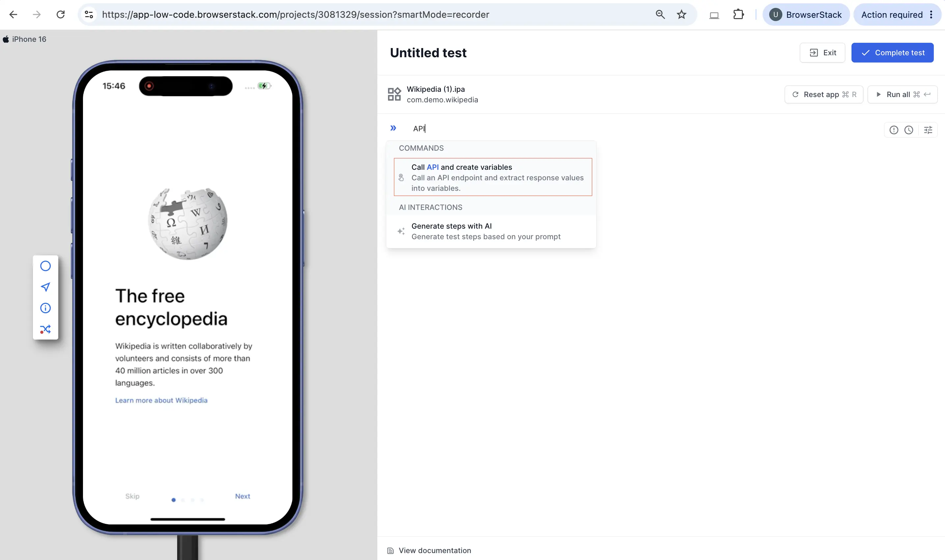Click the sparkle icon beside Generate steps with AI

click(x=401, y=231)
